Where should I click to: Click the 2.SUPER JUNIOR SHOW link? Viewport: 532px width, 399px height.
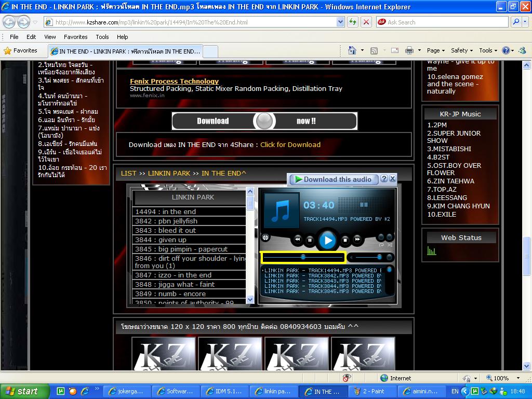coord(454,137)
